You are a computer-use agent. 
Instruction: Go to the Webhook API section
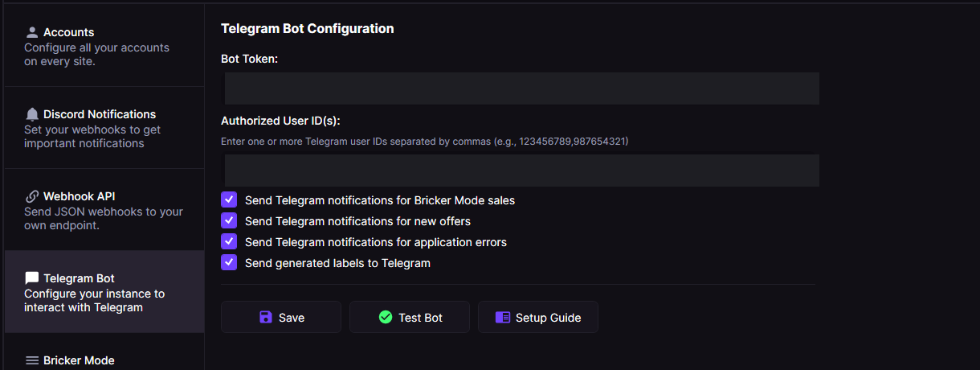[x=104, y=210]
